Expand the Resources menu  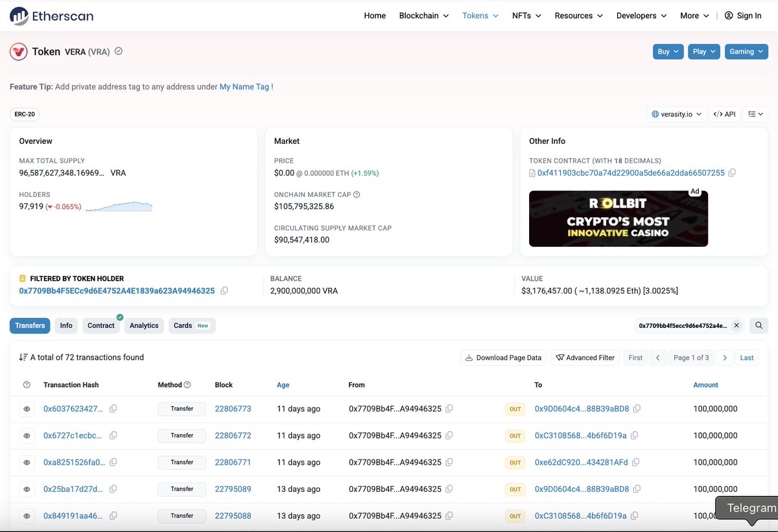pyautogui.click(x=579, y=16)
